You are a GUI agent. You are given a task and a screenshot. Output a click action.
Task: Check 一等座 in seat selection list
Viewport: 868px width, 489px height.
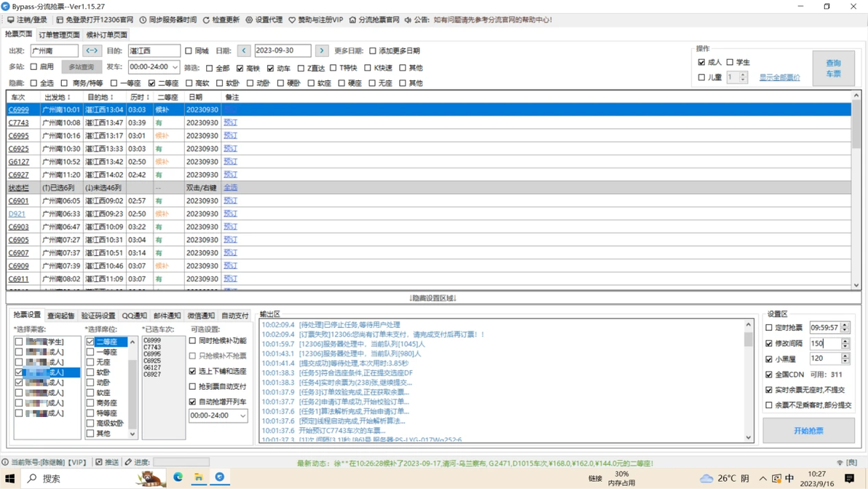coord(90,352)
